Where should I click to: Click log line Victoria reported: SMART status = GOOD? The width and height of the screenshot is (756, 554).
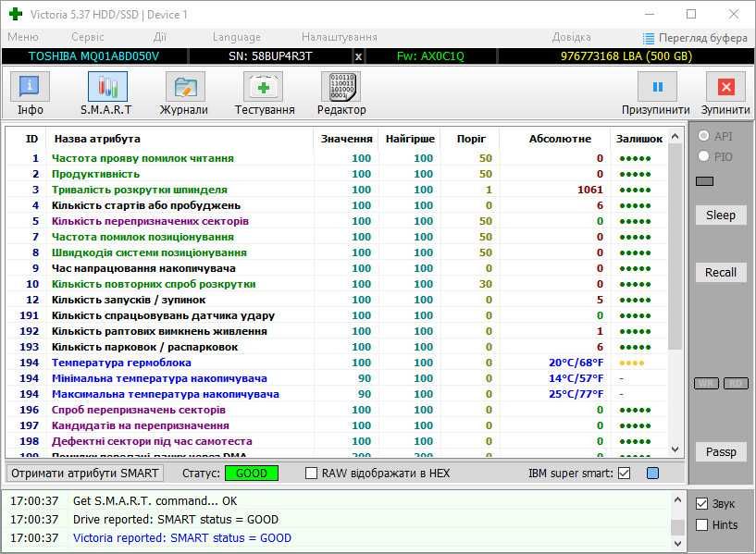click(x=181, y=538)
